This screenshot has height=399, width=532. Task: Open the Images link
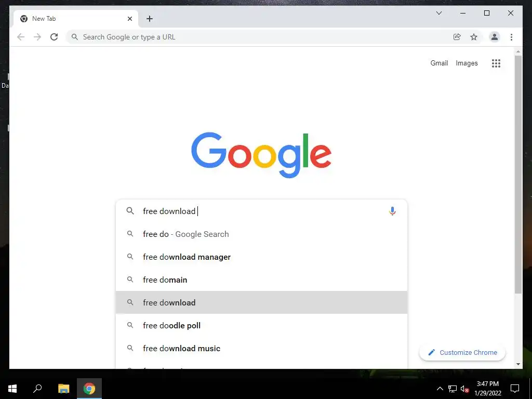click(x=467, y=63)
